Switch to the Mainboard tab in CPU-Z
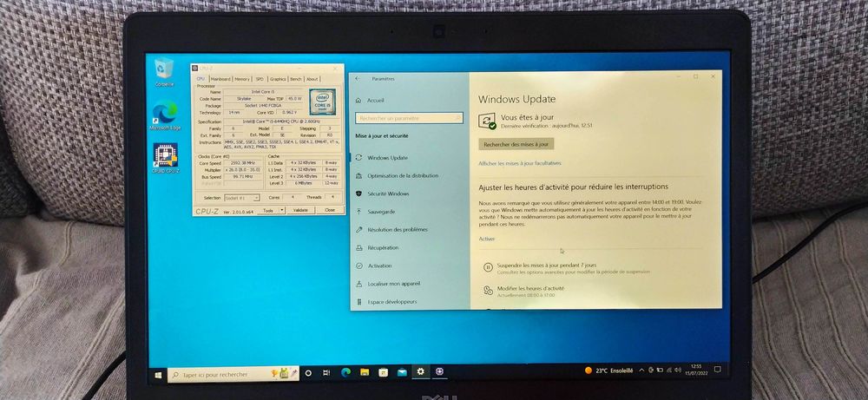The image size is (868, 400). [220, 79]
